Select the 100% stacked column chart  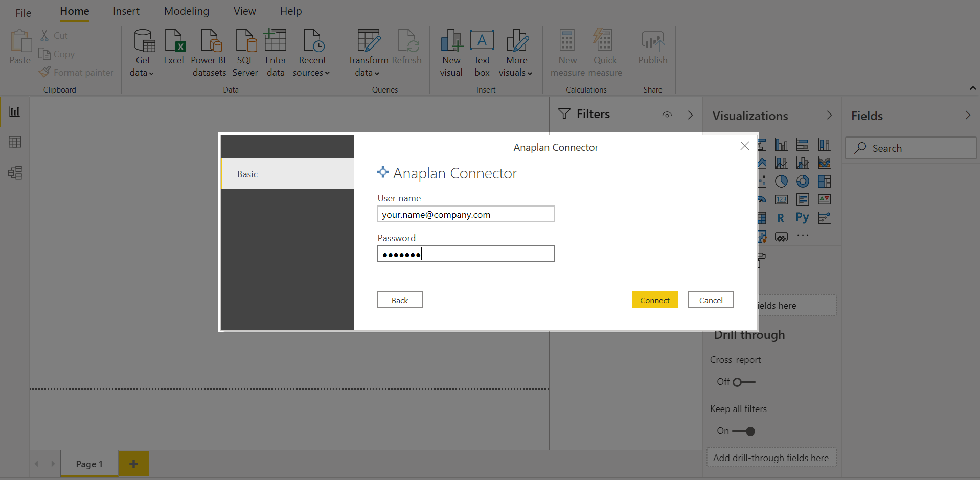824,145
